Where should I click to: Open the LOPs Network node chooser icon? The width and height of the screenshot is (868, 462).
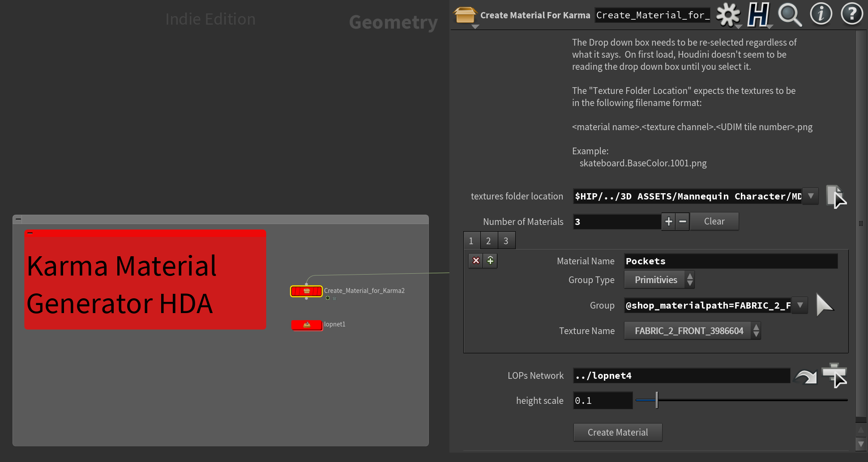835,375
